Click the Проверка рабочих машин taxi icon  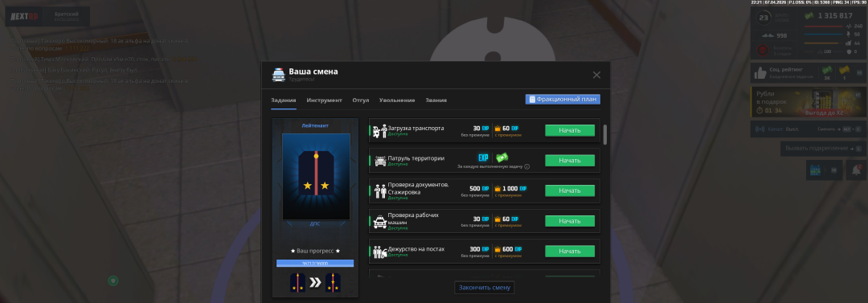point(379,221)
